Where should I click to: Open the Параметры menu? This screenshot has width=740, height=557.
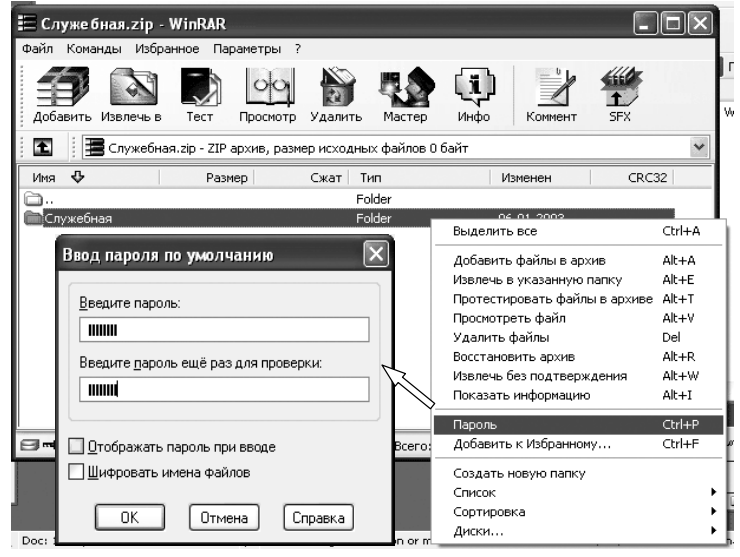[247, 49]
